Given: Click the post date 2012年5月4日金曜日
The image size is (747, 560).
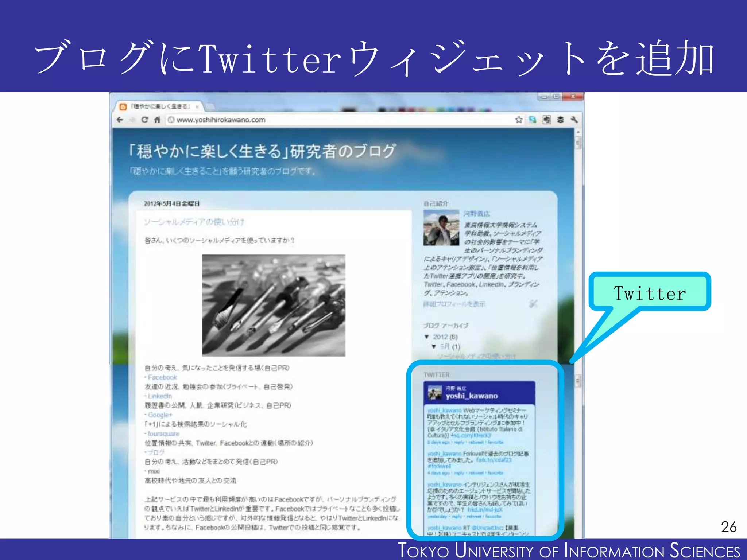Looking at the screenshot, I should pos(172,204).
